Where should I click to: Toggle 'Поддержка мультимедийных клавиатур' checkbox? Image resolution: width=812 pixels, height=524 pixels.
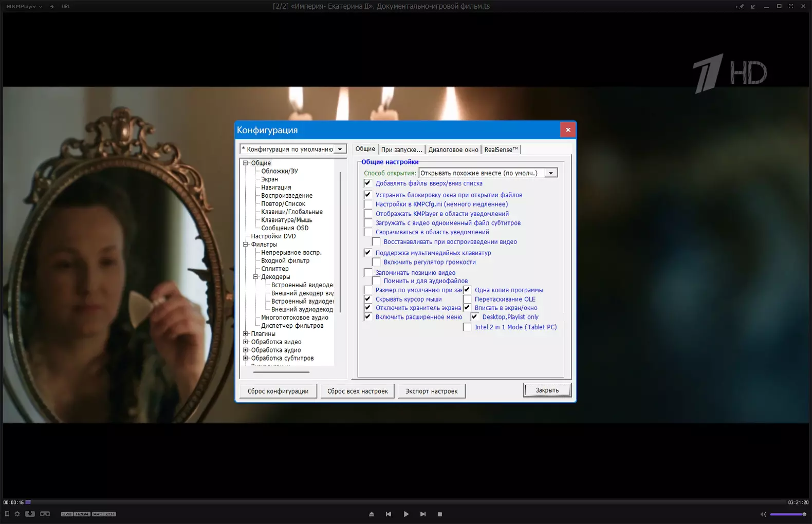tap(368, 253)
